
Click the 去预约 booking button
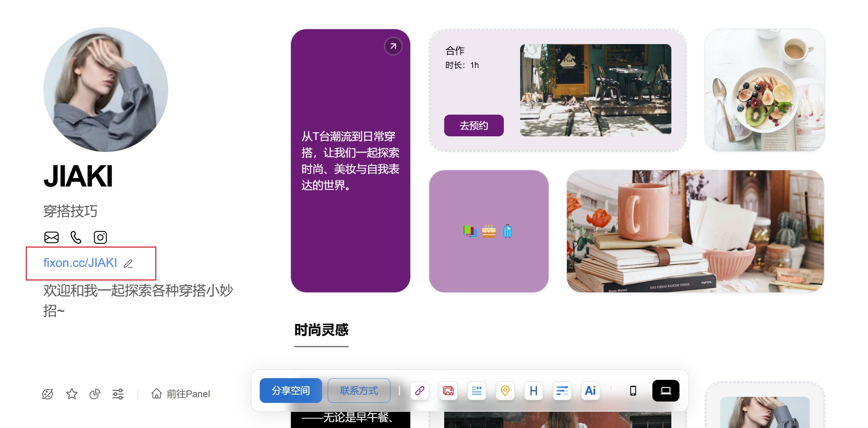coord(474,125)
